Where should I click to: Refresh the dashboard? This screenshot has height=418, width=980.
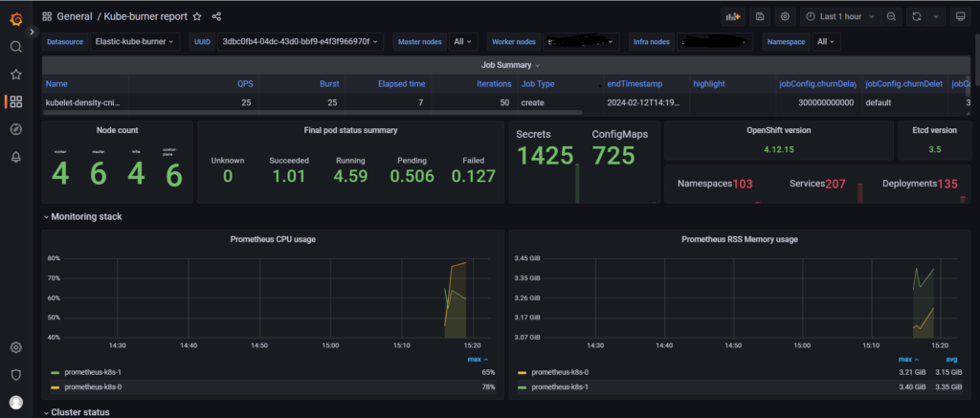coord(916,17)
